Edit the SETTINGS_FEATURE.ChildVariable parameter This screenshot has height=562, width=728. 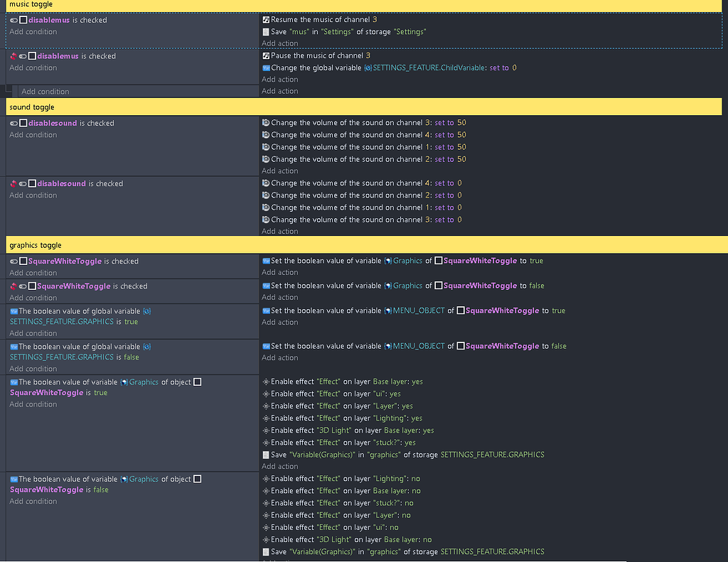point(429,68)
